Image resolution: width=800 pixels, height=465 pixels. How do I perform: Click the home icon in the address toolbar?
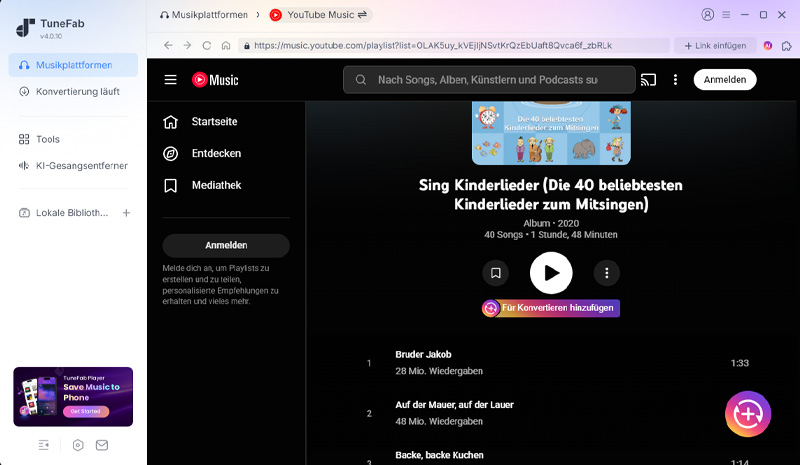pos(226,45)
